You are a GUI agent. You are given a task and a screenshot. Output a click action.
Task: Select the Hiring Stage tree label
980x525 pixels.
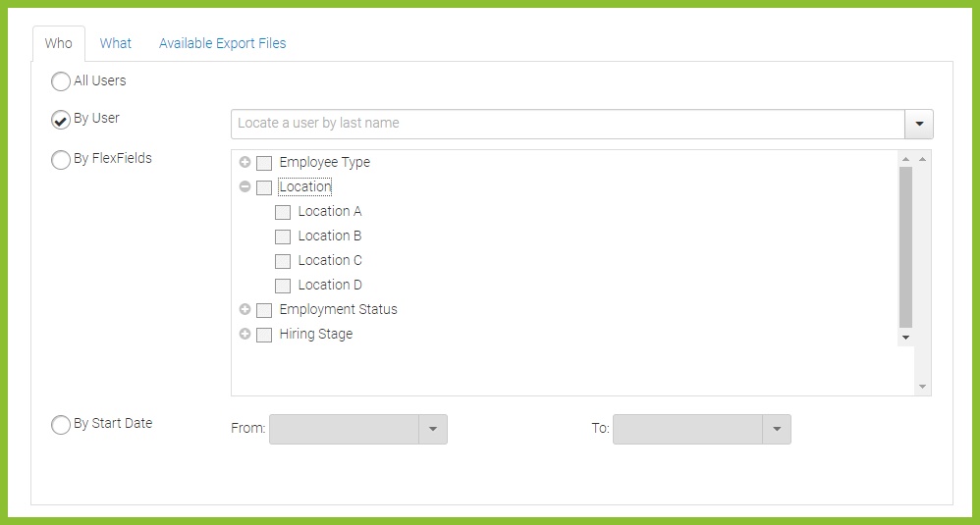point(315,334)
